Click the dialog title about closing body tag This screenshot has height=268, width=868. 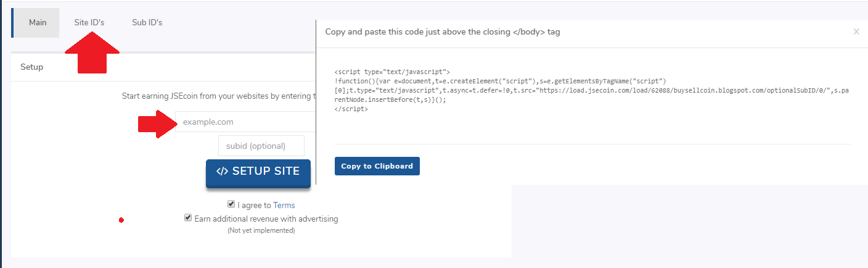click(443, 31)
